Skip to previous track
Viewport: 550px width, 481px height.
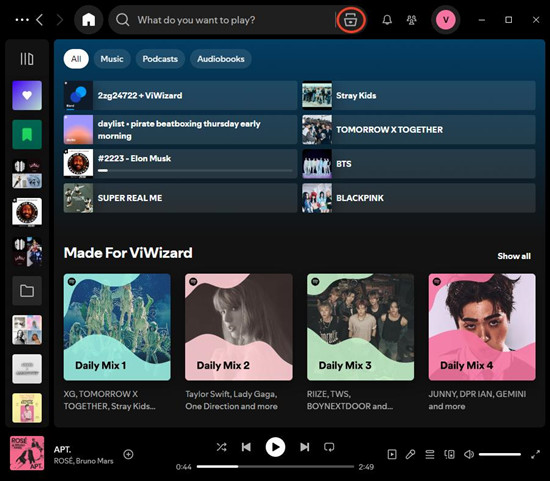point(246,447)
